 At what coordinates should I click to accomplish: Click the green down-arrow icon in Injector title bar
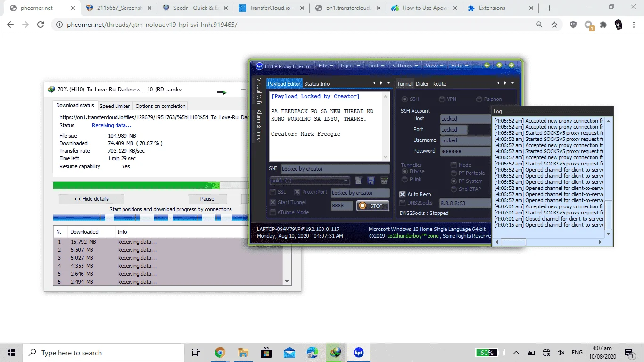[x=487, y=66]
